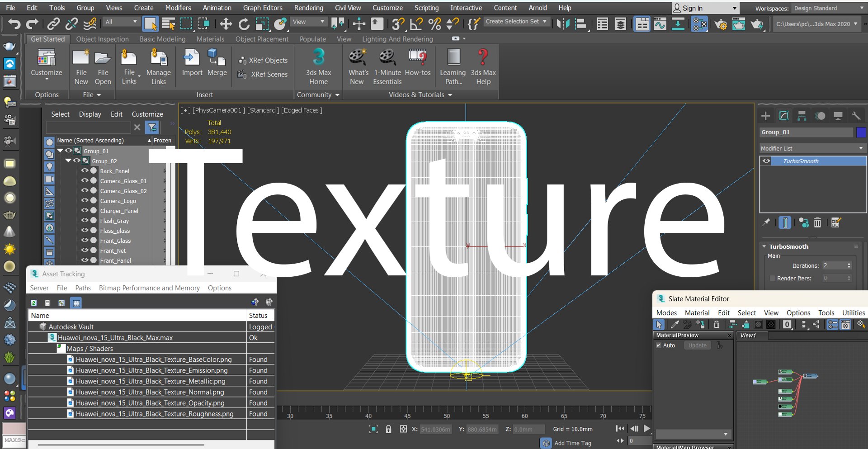Switch to the Create command panel plus icon

coord(765,116)
